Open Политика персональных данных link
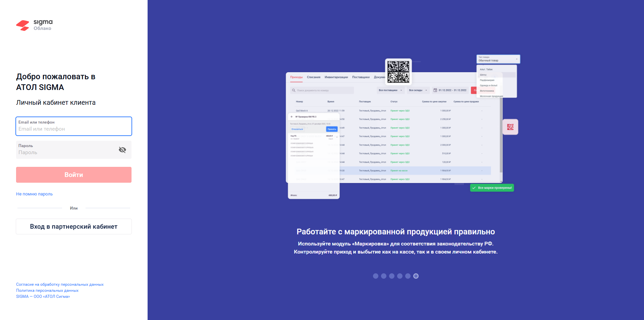This screenshot has height=320, width=644. [x=47, y=290]
